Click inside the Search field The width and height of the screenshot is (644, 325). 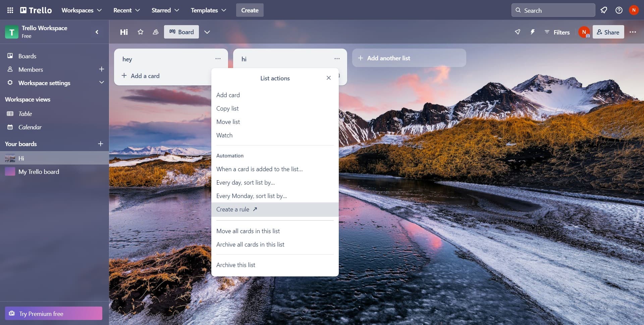click(553, 10)
